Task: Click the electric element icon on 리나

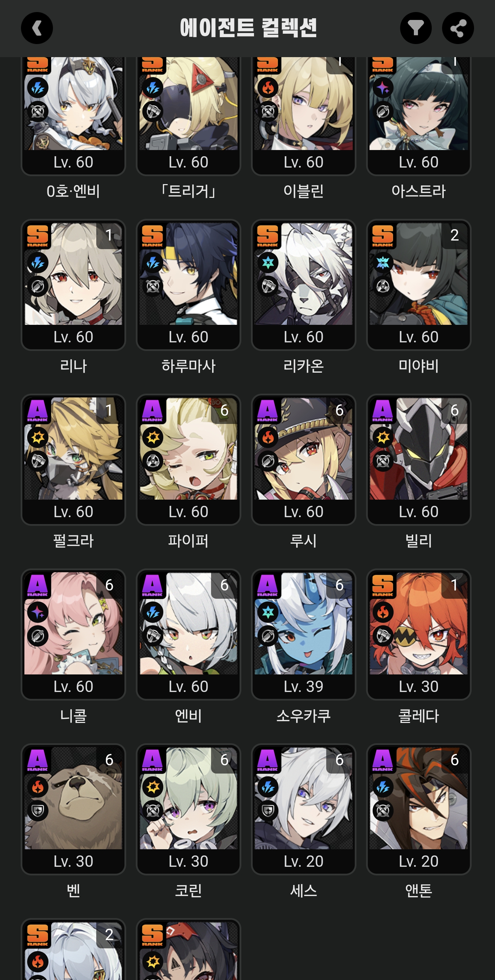Action: pos(37,263)
